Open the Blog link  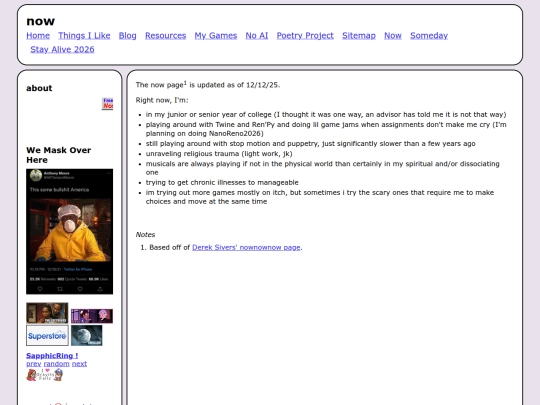[127, 35]
